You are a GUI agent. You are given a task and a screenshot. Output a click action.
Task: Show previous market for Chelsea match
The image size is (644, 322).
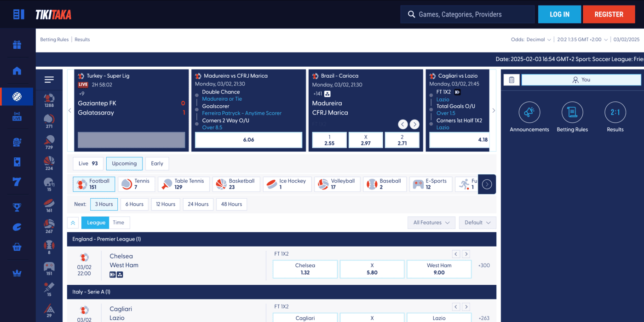(x=456, y=254)
